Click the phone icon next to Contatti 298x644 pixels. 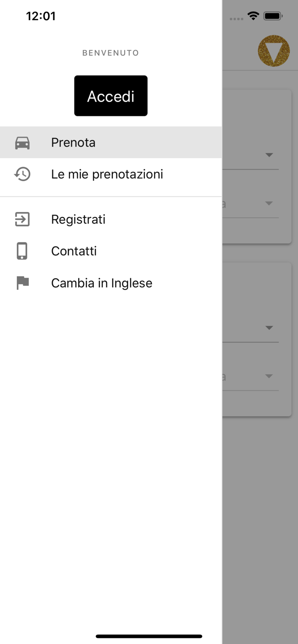click(x=22, y=251)
